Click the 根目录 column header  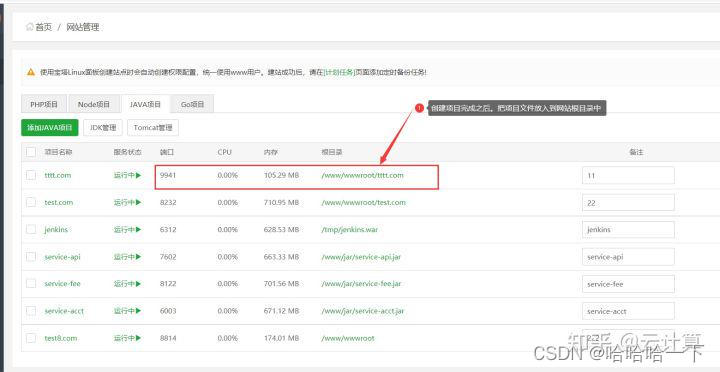pyautogui.click(x=332, y=152)
